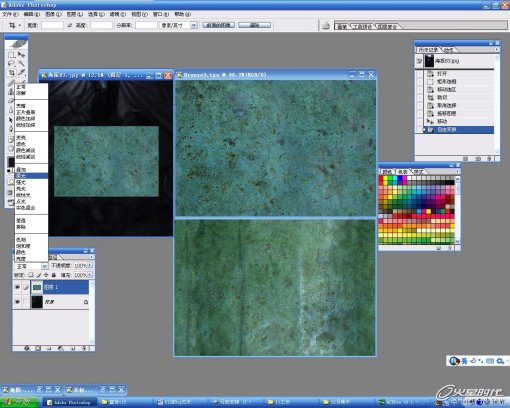Click Swatches panel scrollbar down arrow

tap(457, 241)
